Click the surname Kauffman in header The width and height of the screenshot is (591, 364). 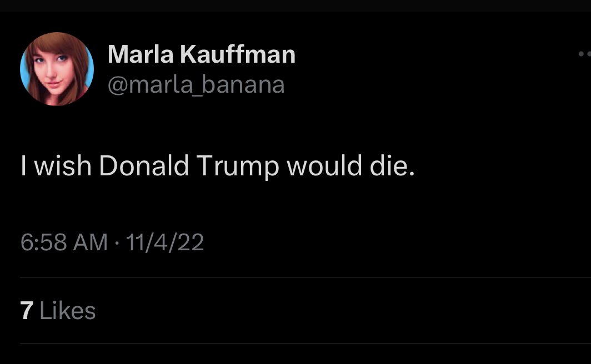point(238,54)
